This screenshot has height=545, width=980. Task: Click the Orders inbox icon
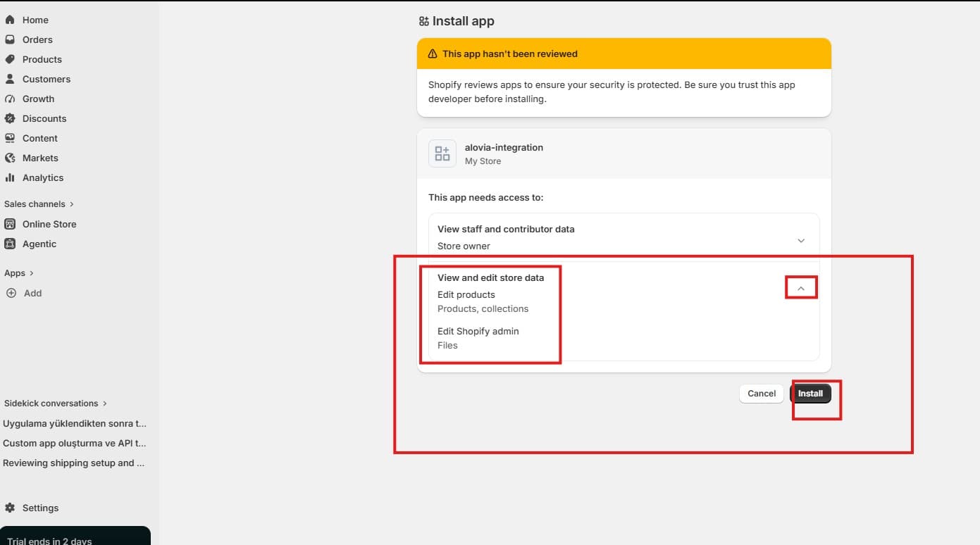coord(10,39)
